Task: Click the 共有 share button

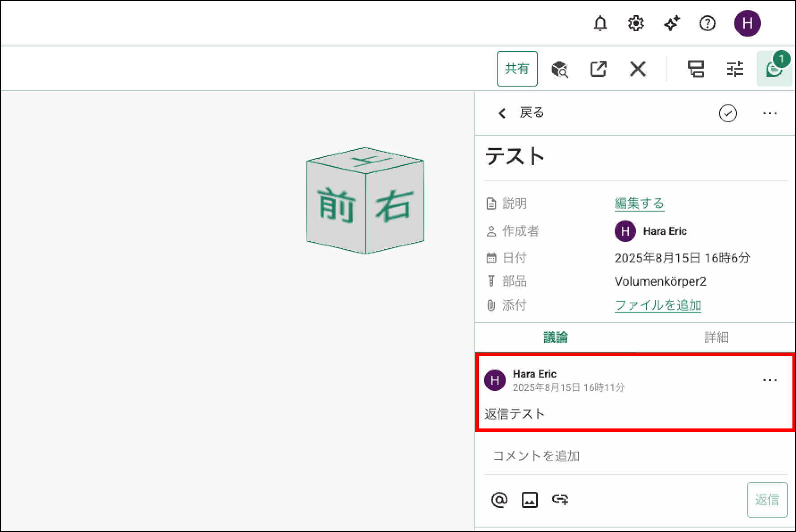Action: tap(517, 69)
